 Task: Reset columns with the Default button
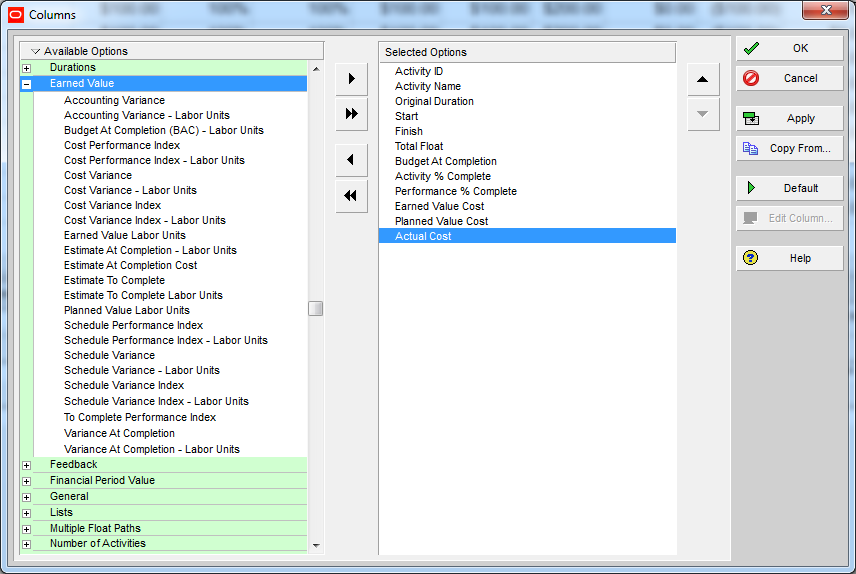click(x=789, y=188)
